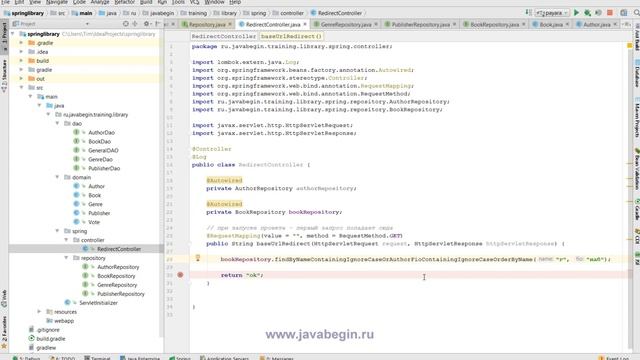Click the Search Everywhere magnifier icon
The height and width of the screenshot is (360, 640).
[636, 13]
